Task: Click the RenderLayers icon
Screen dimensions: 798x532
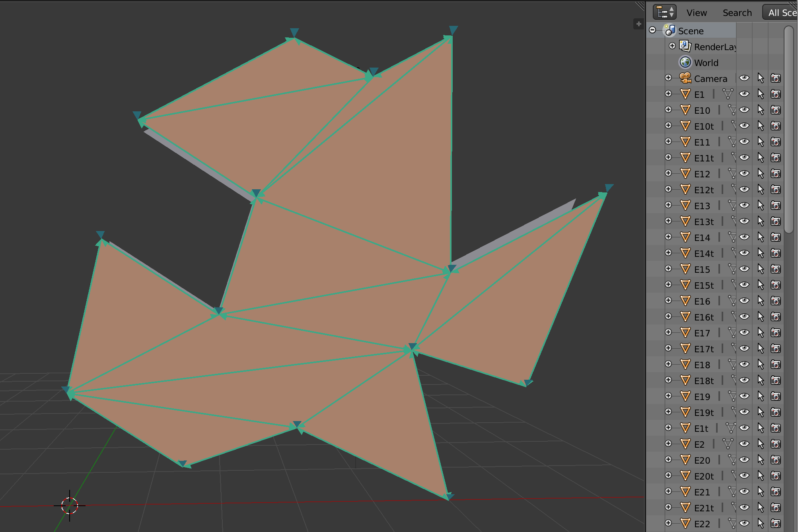Action: point(685,46)
